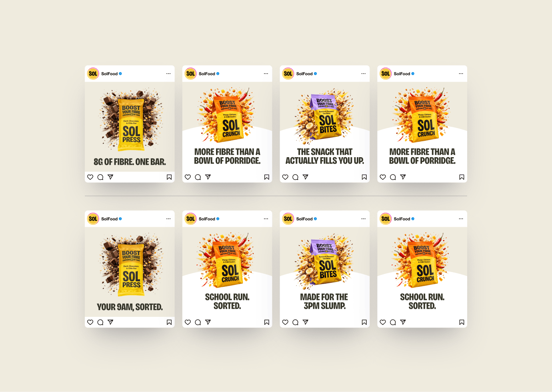Click SolFood username on '8G OF FIBRE' post
The image size is (552, 392).
[109, 74]
